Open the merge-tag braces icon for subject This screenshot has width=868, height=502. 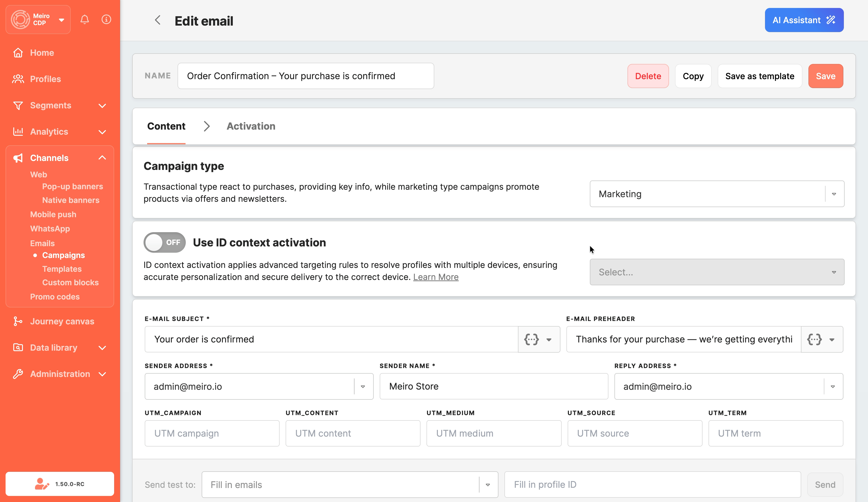click(531, 339)
